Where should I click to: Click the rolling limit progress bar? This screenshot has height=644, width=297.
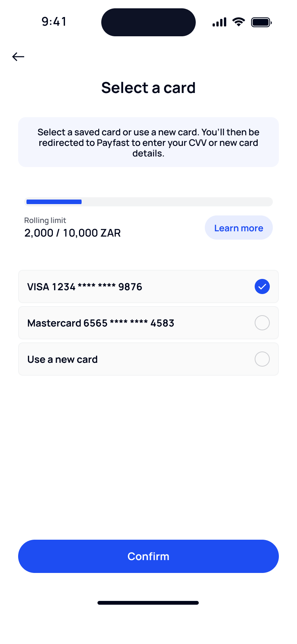tap(148, 201)
